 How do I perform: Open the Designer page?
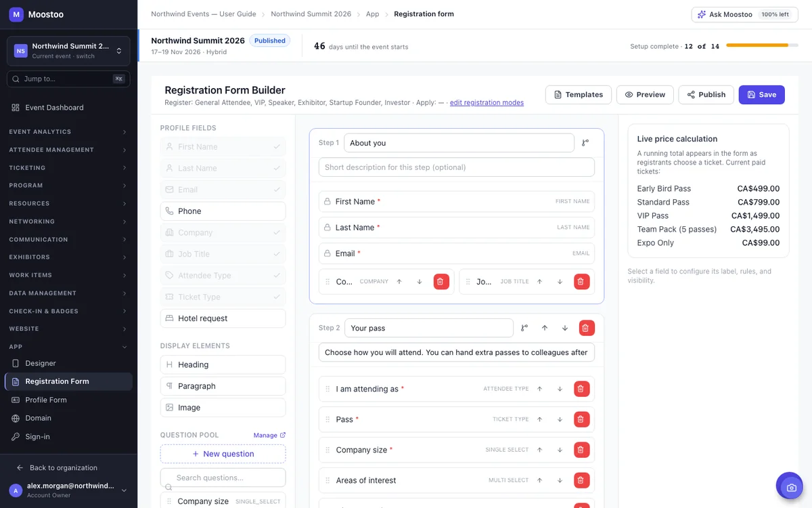pos(68,364)
